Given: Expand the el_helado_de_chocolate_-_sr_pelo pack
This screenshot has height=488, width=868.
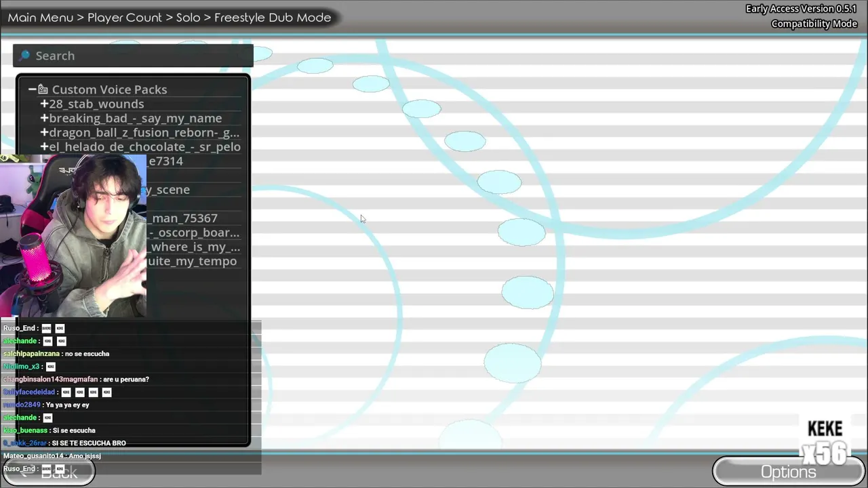Looking at the screenshot, I should coord(44,146).
